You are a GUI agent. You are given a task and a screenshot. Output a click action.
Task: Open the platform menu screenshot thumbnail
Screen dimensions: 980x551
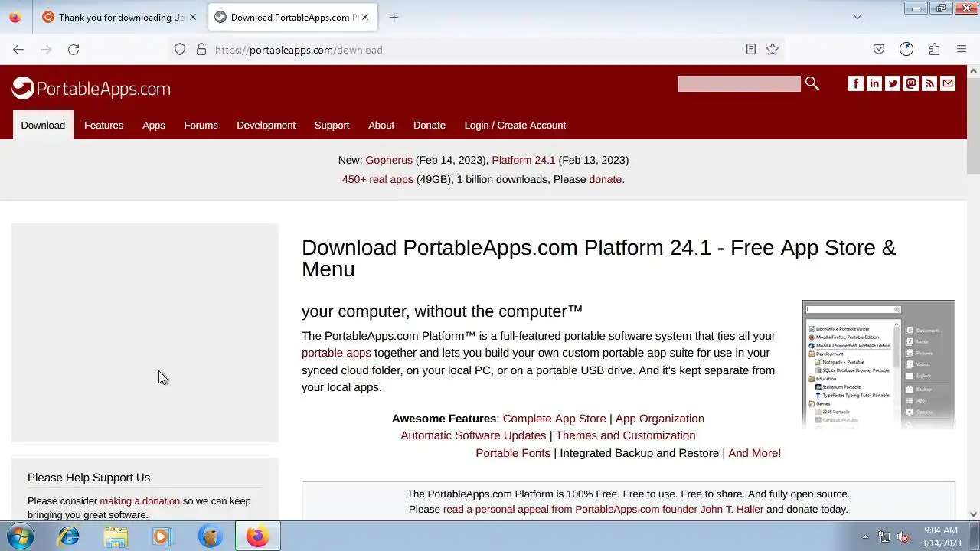pyautogui.click(x=879, y=364)
